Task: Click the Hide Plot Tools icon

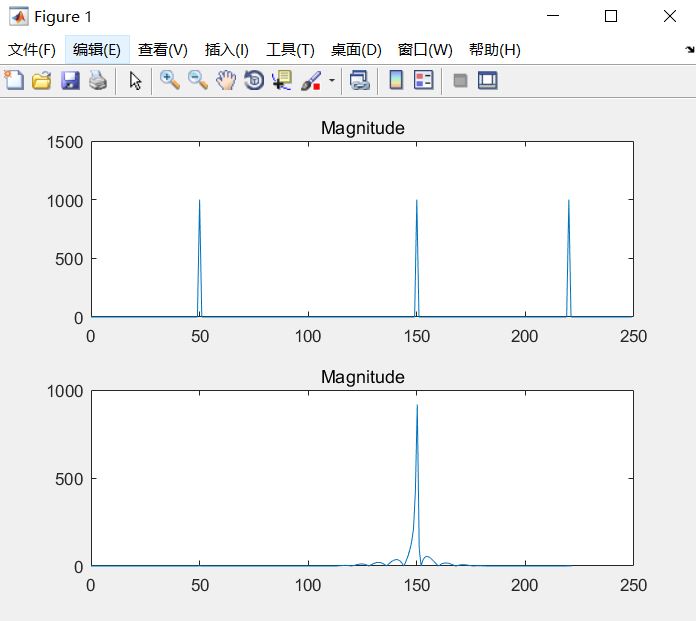Action: 460,81
